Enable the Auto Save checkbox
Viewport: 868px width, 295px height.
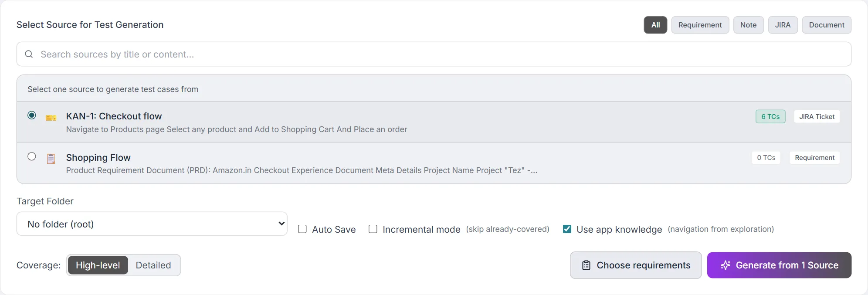302,229
